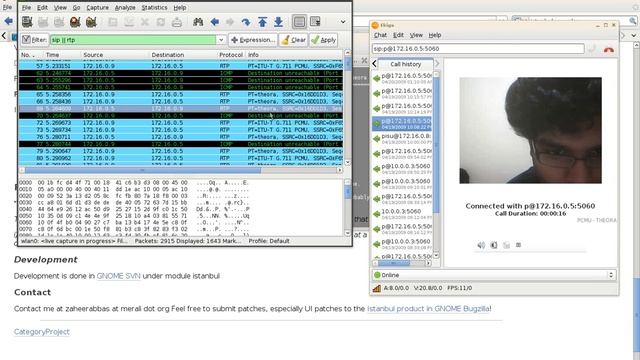Click the speaker audio volume icon in Ekiga
Image resolution: width=640 pixels, height=360 pixels.
481,245
